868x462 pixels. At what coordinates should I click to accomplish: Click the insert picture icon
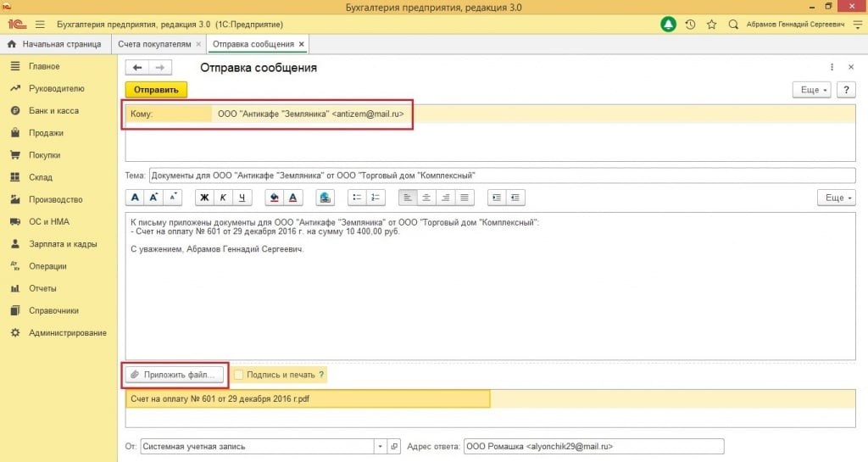coord(324,198)
